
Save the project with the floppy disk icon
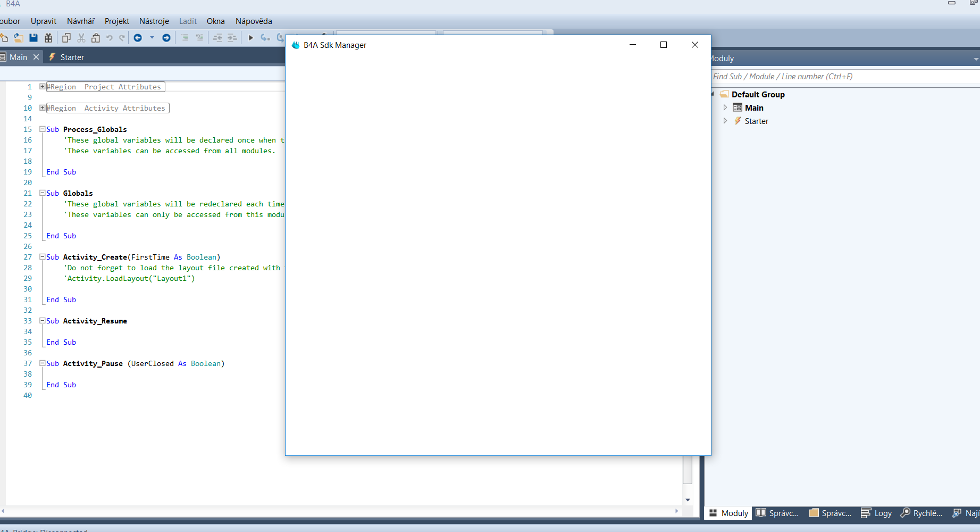(x=33, y=38)
